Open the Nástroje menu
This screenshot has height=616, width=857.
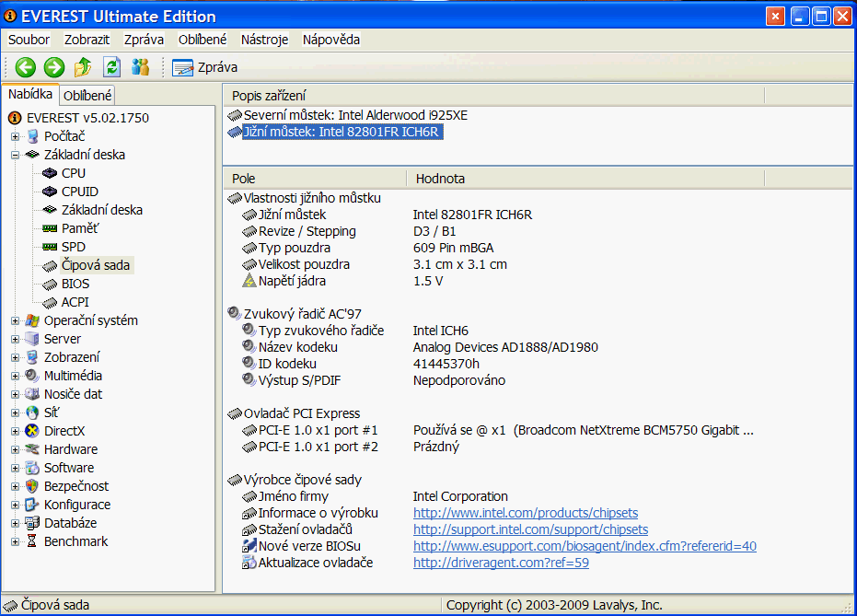tap(264, 40)
